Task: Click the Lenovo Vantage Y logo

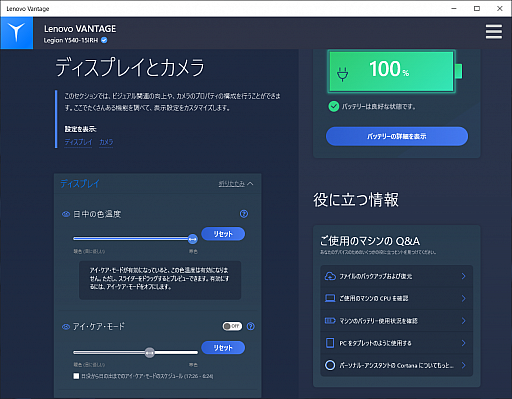Action: [x=17, y=33]
